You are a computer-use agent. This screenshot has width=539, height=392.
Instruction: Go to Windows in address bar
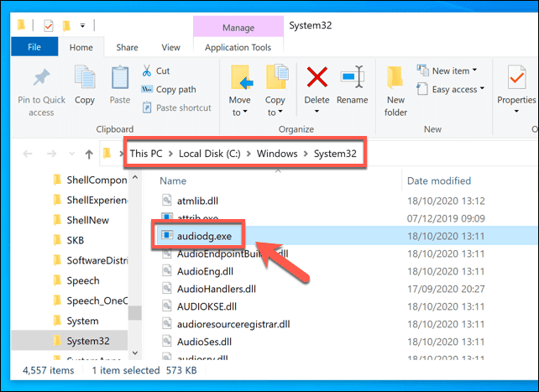pos(277,154)
